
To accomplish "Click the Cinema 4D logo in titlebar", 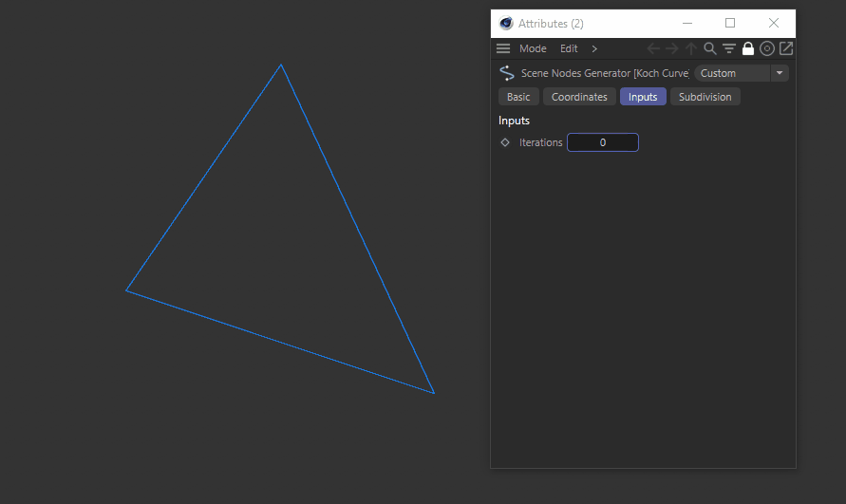I will pos(506,23).
